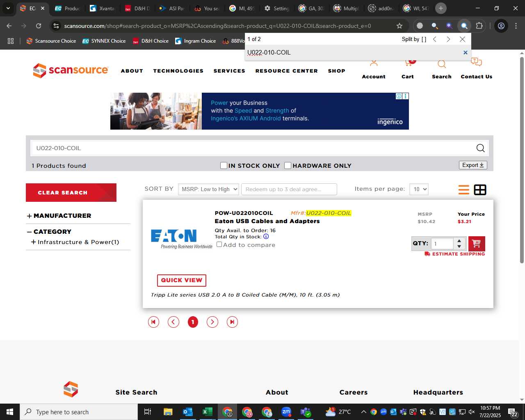
Task: Click the page vertical scrollbar
Action: 522,160
